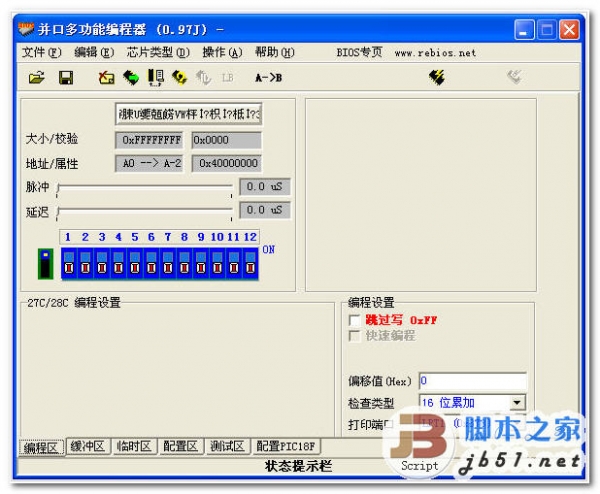Open the 芯片类型(D) menu
This screenshot has width=600, height=494.
pos(158,52)
